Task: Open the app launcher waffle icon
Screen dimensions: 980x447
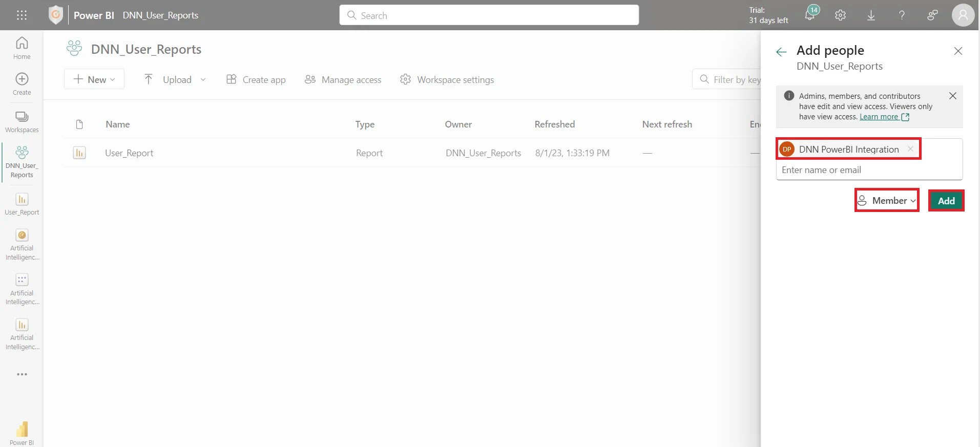Action: 22,15
